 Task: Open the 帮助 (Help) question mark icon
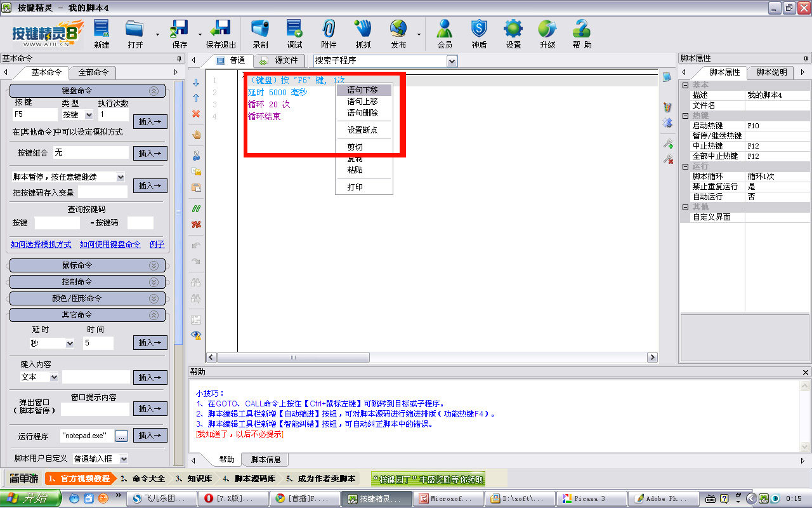click(x=581, y=29)
